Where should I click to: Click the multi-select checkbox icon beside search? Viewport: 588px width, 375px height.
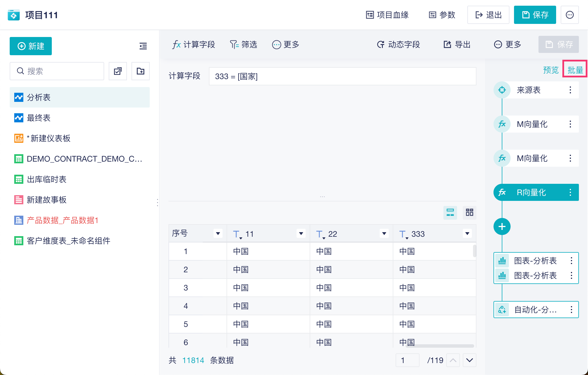coord(118,71)
